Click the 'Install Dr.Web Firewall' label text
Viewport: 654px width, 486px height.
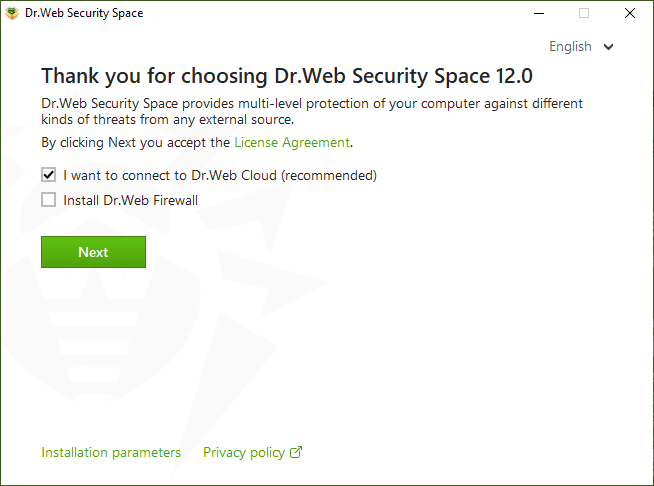[131, 200]
